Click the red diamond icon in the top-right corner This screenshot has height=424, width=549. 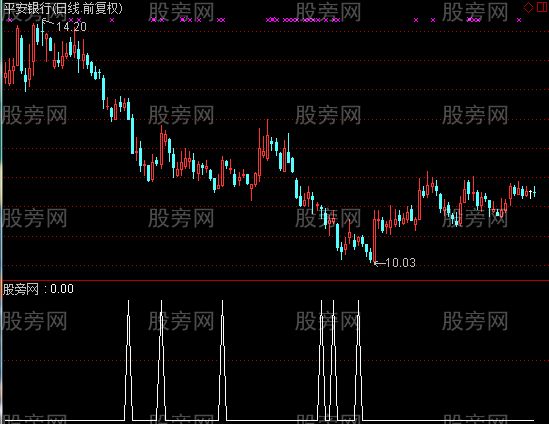pyautogui.click(x=528, y=7)
